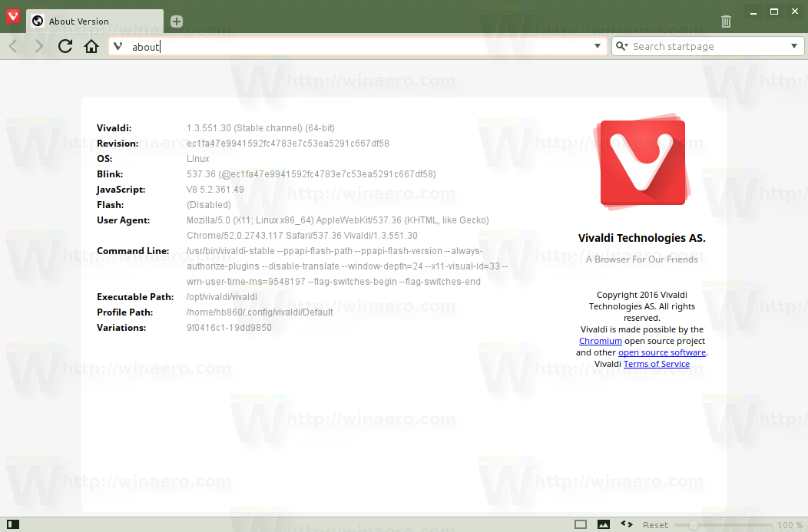Go back with the back arrow
Viewport: 808px width, 532px height.
[x=13, y=46]
